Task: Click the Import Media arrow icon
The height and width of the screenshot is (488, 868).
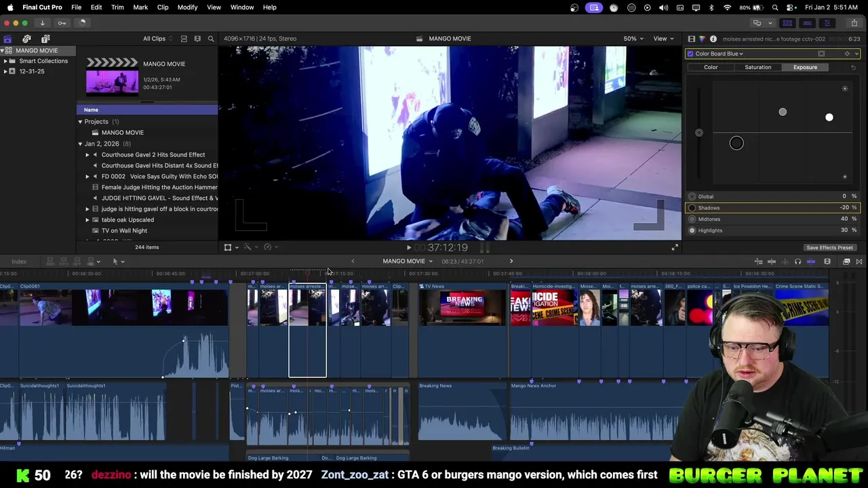Action: 42,23
